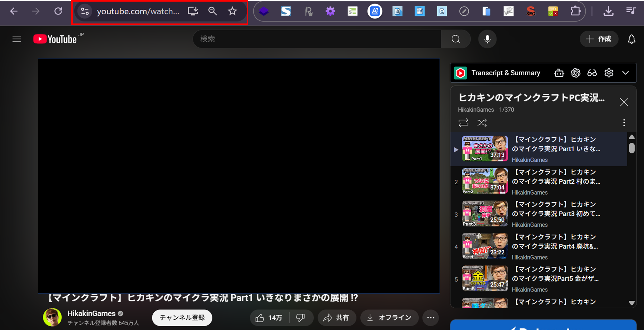Open more actions three-dot button under video
The width and height of the screenshot is (644, 330).
pos(431,318)
